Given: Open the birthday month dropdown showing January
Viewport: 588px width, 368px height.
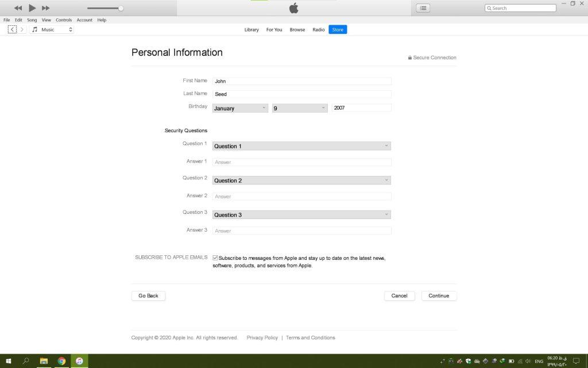Looking at the screenshot, I should [x=240, y=108].
